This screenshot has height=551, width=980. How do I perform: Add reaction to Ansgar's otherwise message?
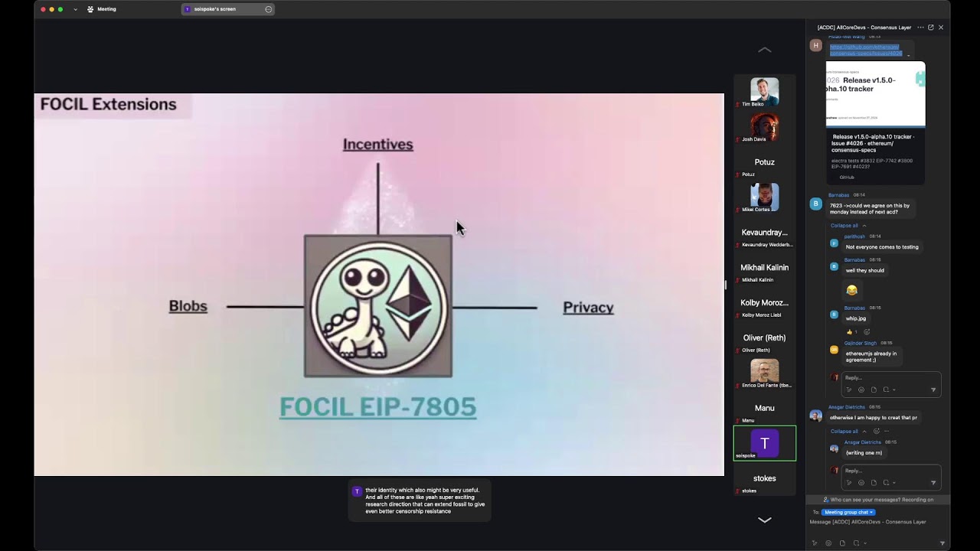pos(876,431)
